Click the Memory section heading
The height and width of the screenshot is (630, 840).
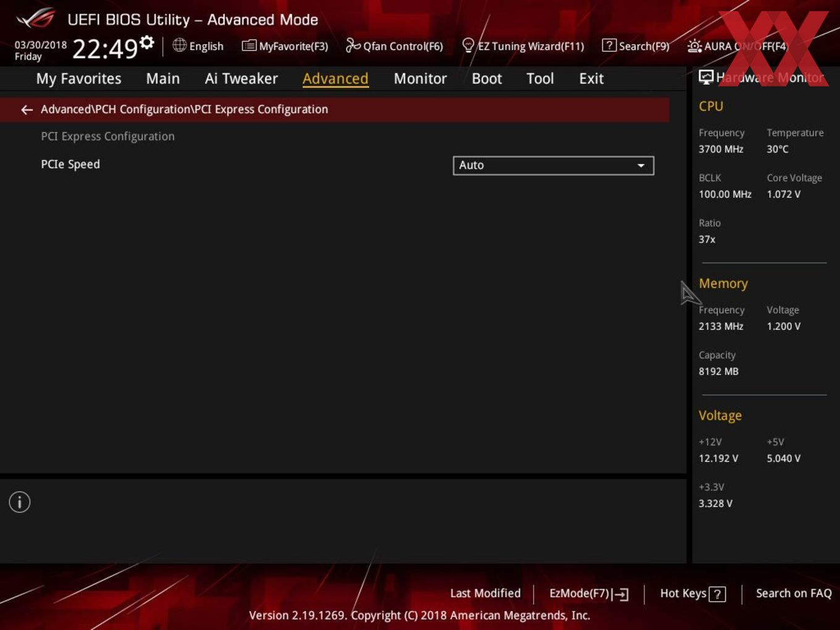[x=723, y=283]
